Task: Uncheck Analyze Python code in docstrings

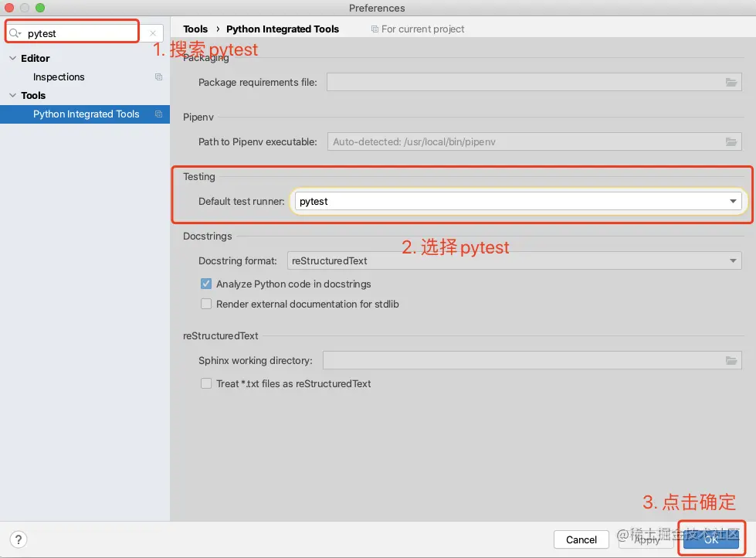Action: coord(206,284)
